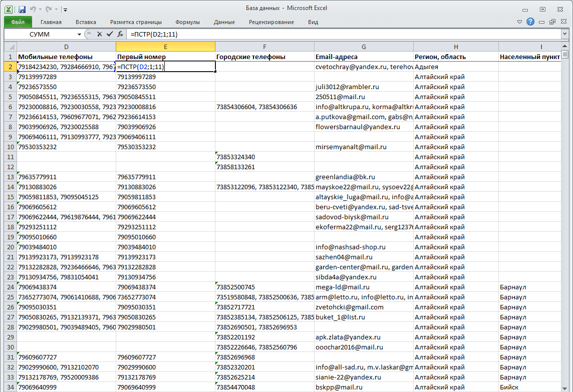Switch to the Главная ribbon tab
573x392 pixels.
click(x=51, y=22)
